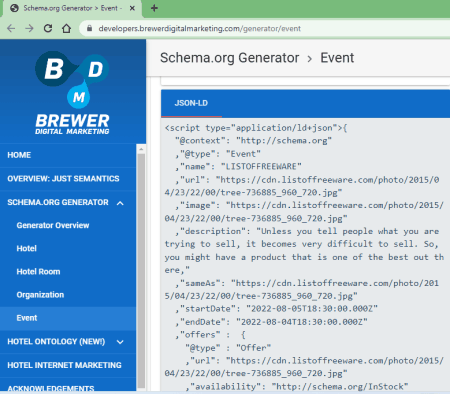
Task: Collapse the Schema.org Generator section chevron
Action: [120, 203]
